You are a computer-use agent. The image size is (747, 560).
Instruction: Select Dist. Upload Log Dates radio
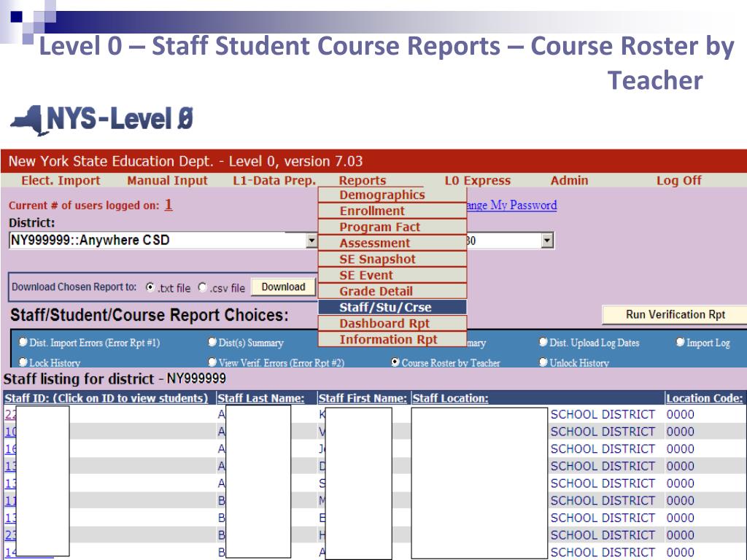point(543,342)
